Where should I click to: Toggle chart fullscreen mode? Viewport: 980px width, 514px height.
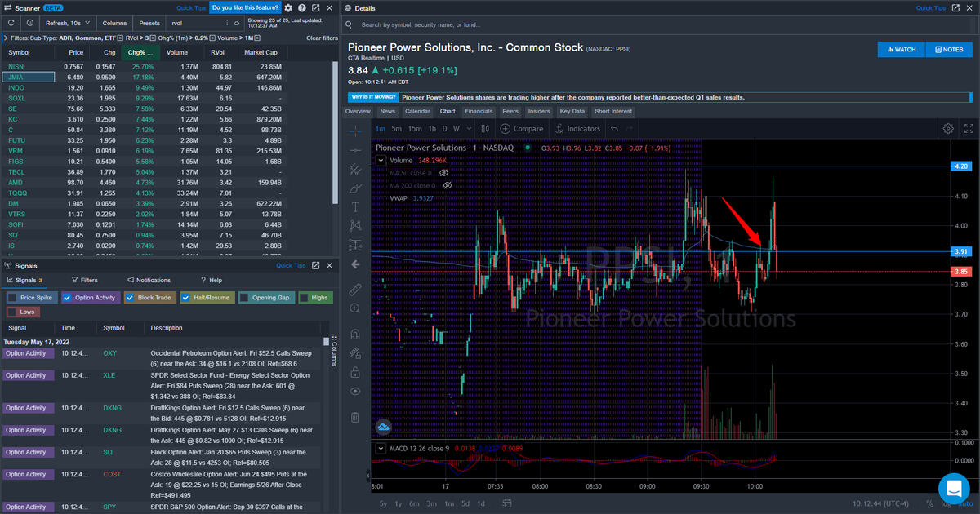(969, 128)
